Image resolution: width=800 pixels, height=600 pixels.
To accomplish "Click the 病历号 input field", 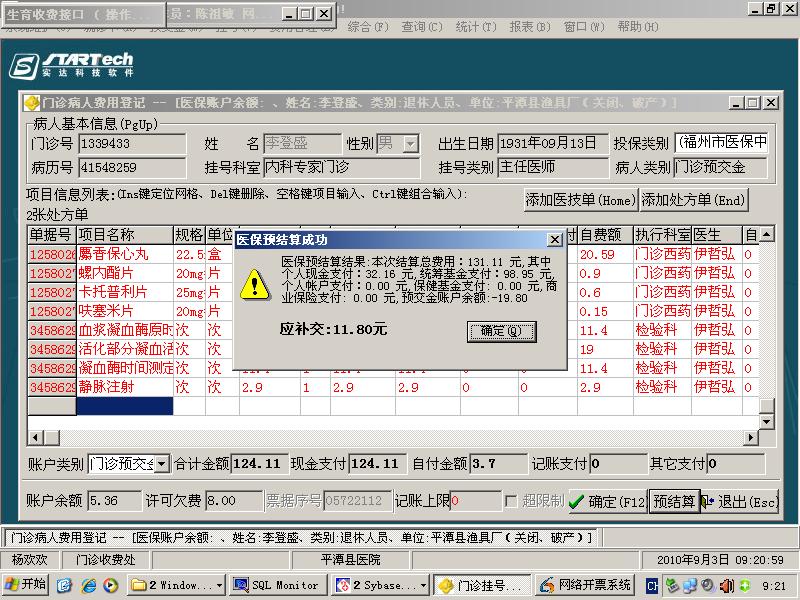I will [132, 167].
